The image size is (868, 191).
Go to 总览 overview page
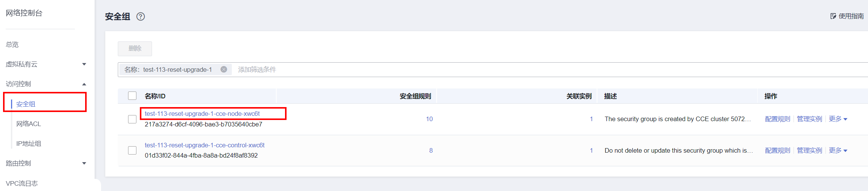12,44
